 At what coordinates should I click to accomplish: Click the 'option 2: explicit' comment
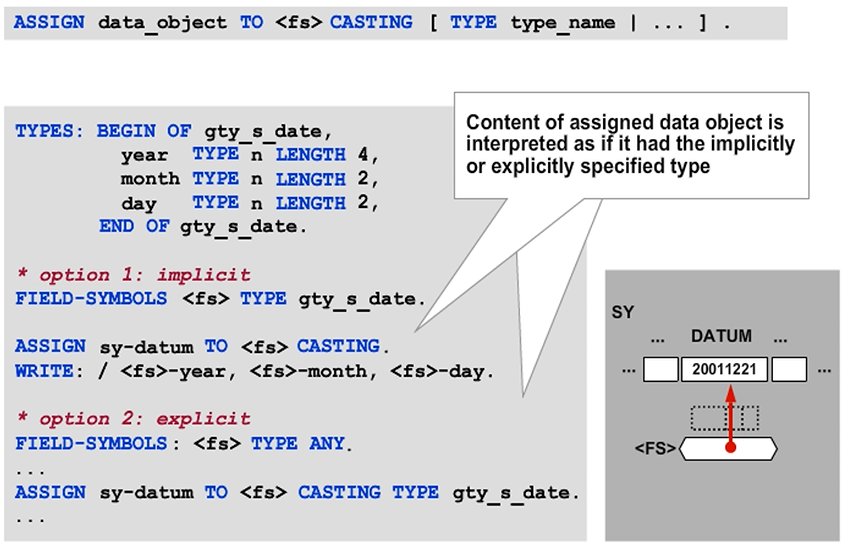click(x=133, y=418)
